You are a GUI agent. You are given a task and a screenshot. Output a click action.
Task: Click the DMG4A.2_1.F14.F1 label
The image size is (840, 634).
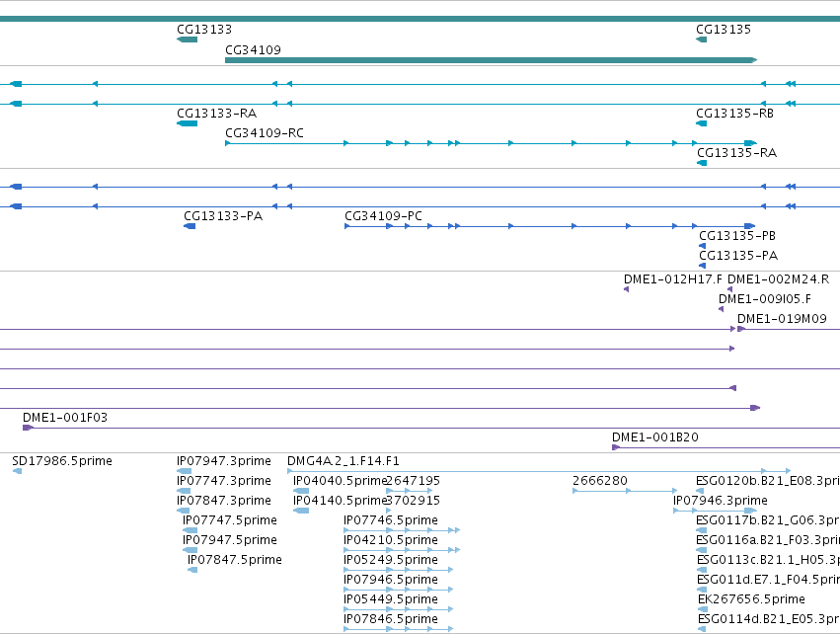[343, 461]
